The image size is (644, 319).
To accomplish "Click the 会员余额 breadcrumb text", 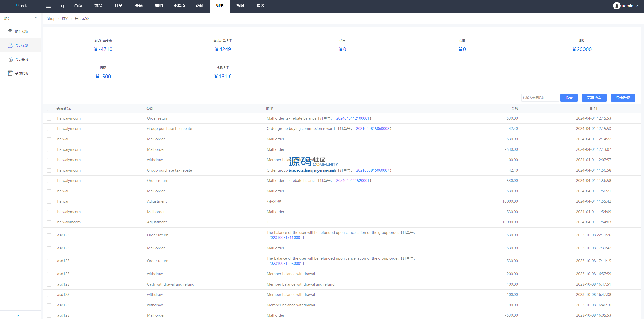I will pyautogui.click(x=82, y=18).
